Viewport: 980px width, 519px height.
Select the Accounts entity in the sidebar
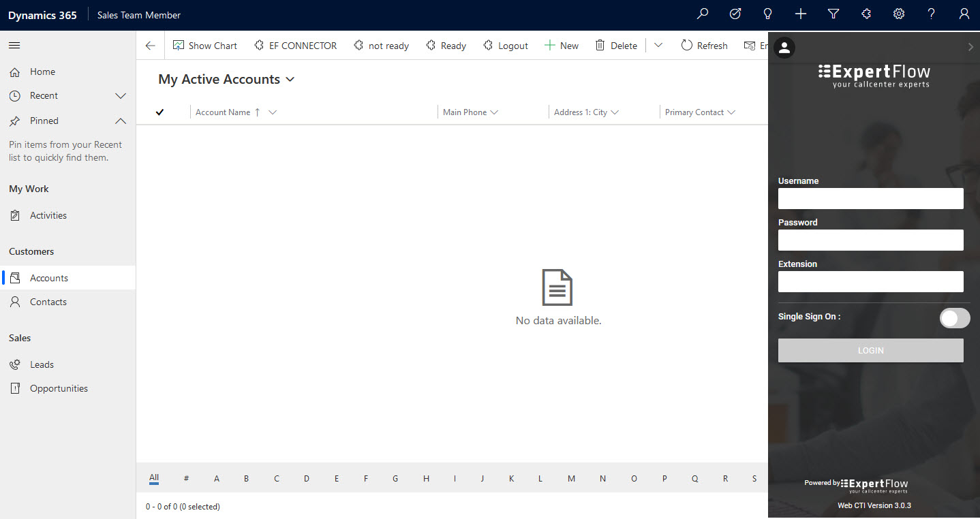click(48, 277)
